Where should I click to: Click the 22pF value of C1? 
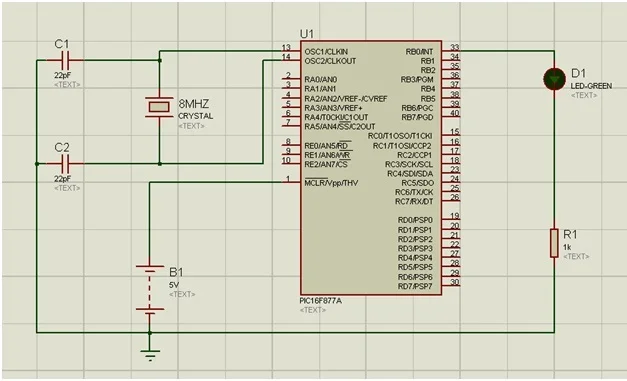tap(63, 75)
